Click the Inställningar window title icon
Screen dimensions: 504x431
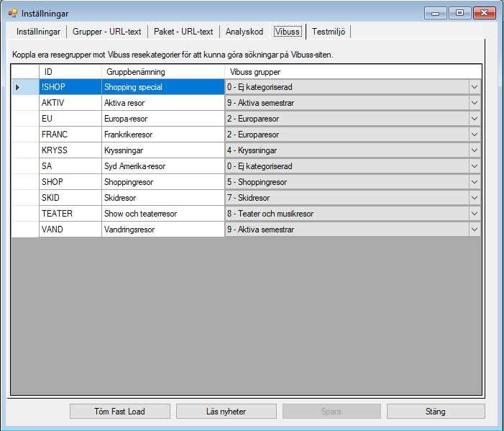click(x=13, y=13)
